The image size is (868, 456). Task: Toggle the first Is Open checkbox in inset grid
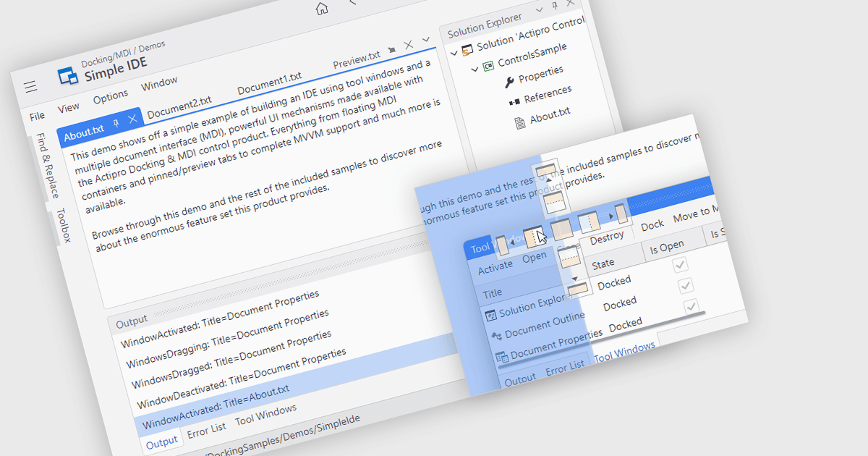(x=681, y=265)
